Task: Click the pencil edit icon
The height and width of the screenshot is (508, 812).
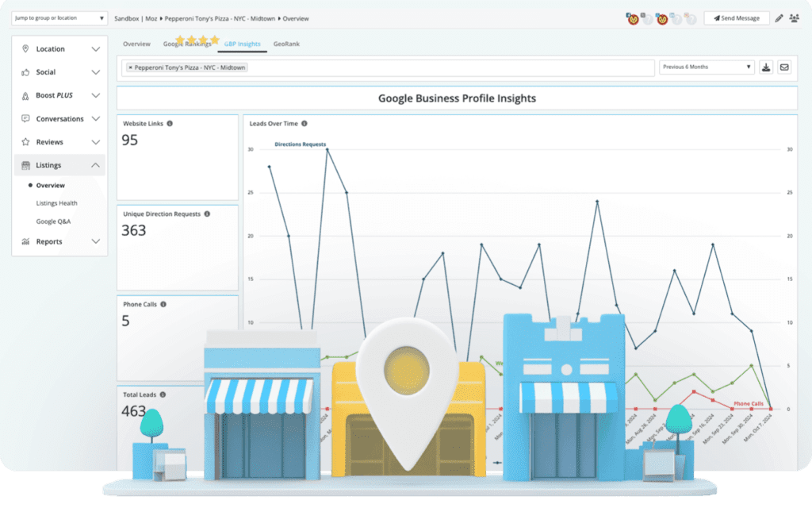Action: pyautogui.click(x=779, y=19)
